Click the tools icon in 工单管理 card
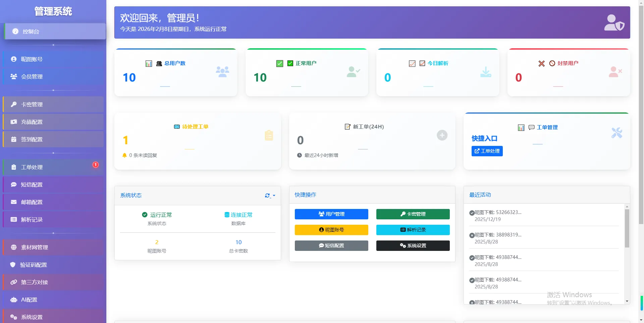This screenshot has width=644, height=323. (x=616, y=133)
